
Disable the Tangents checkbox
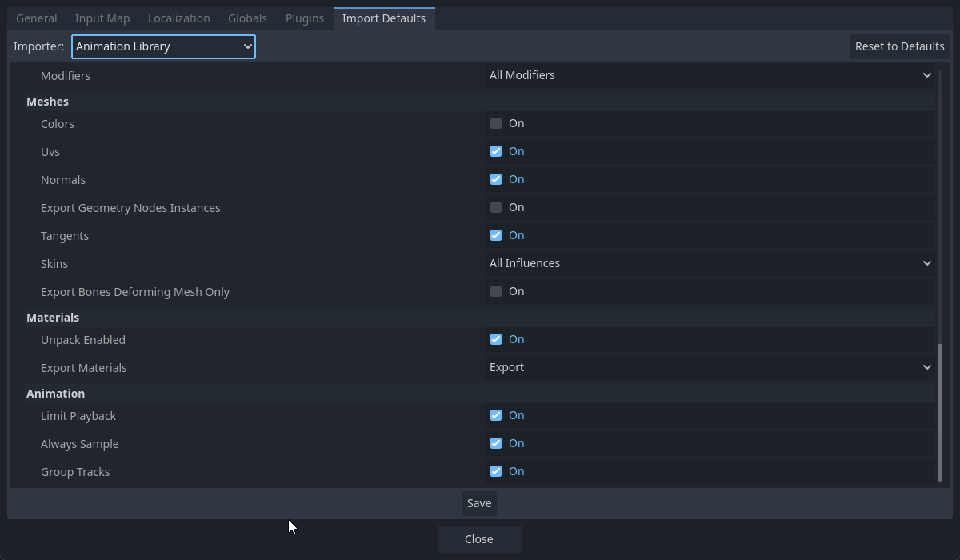pos(496,235)
